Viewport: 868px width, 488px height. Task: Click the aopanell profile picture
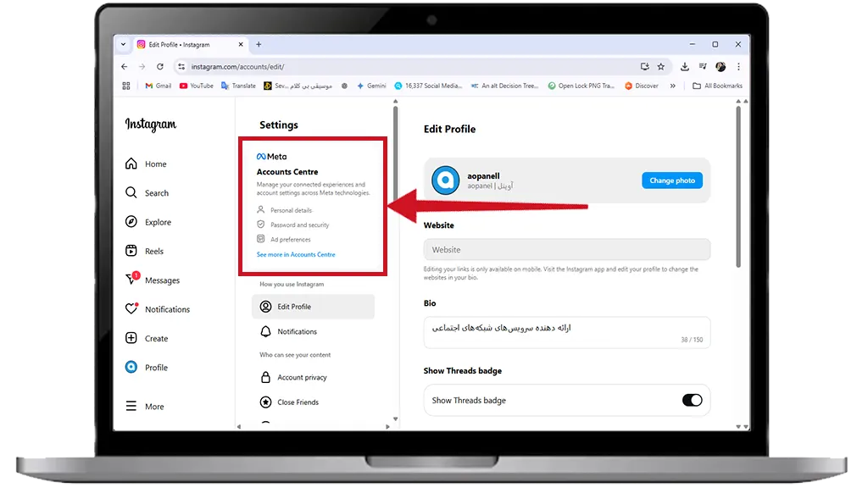(x=446, y=180)
